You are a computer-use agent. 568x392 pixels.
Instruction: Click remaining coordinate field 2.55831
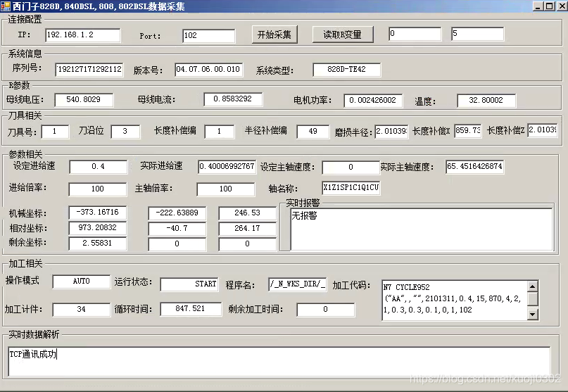pyautogui.click(x=98, y=244)
